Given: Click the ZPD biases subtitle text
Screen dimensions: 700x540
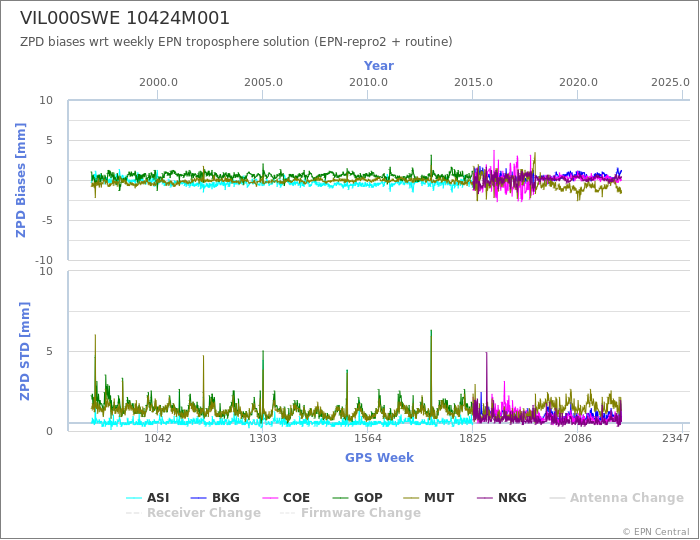Looking at the screenshot, I should pyautogui.click(x=236, y=42).
